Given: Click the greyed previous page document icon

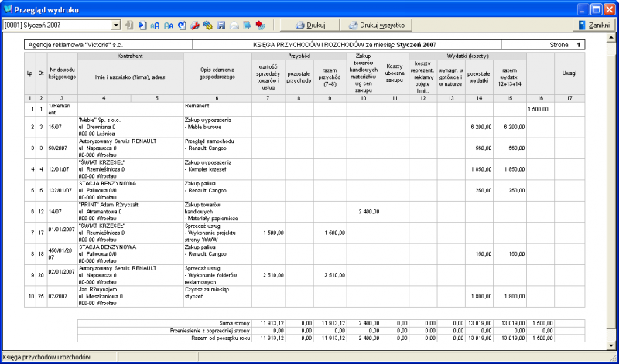Looking at the screenshot, I should [129, 26].
